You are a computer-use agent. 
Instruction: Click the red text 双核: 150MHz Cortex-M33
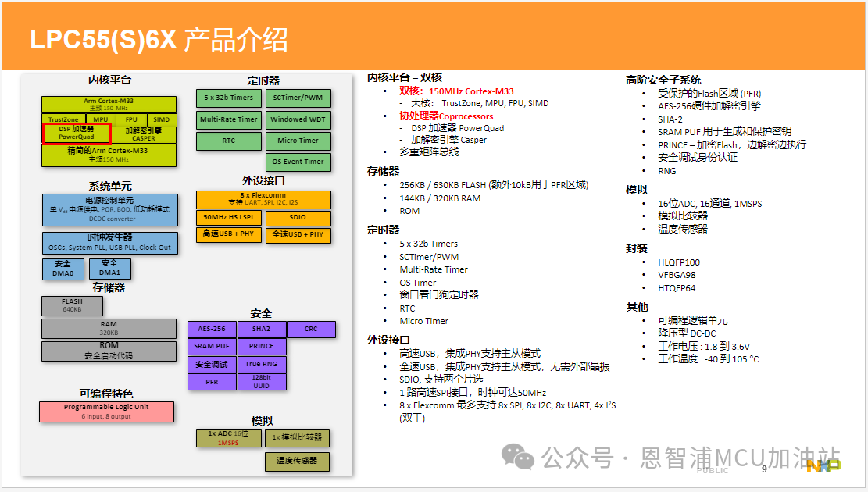(x=456, y=91)
